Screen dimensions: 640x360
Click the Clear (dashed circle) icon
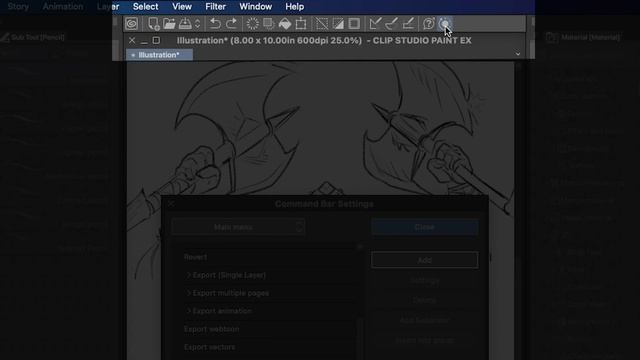(x=252, y=24)
